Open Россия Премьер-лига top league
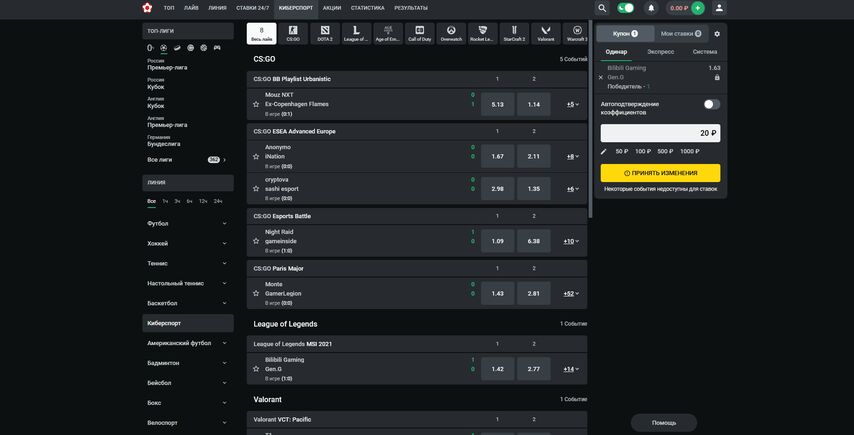 pos(167,64)
